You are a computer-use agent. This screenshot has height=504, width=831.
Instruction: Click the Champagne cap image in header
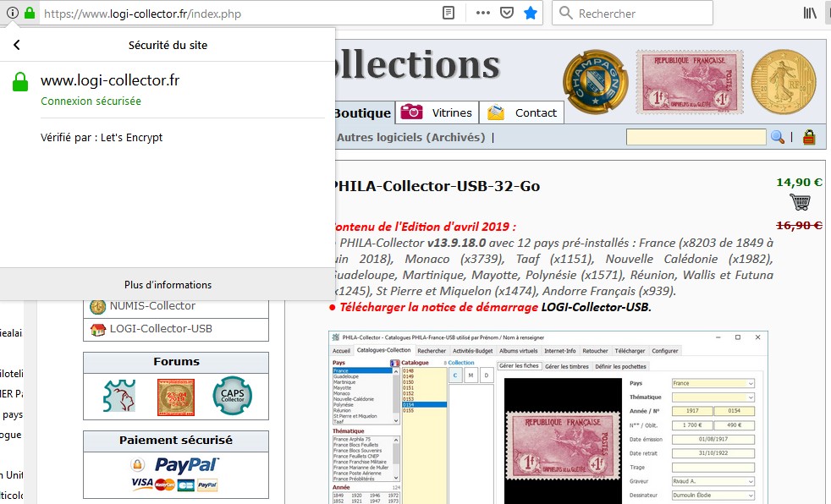pos(596,82)
